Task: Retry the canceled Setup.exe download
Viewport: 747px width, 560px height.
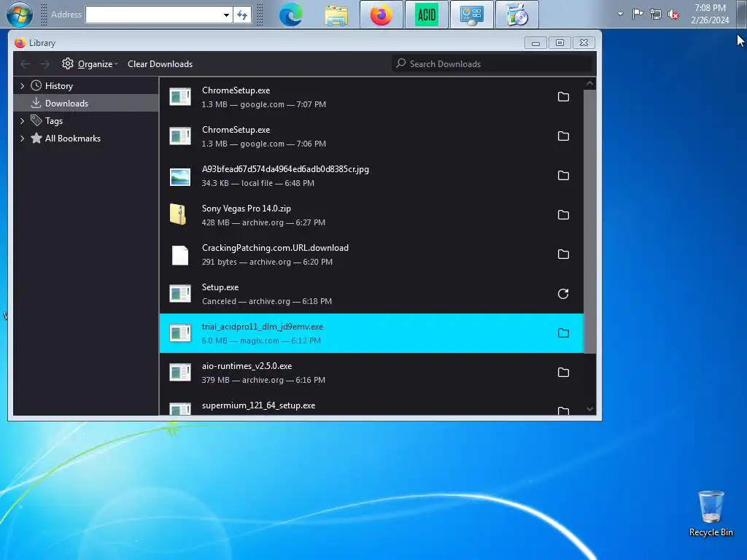Action: coord(563,294)
